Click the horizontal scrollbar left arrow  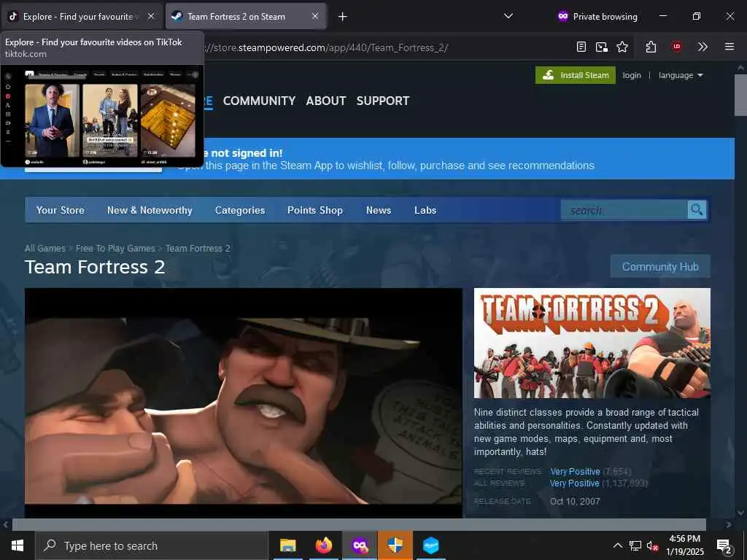[x=6, y=524]
